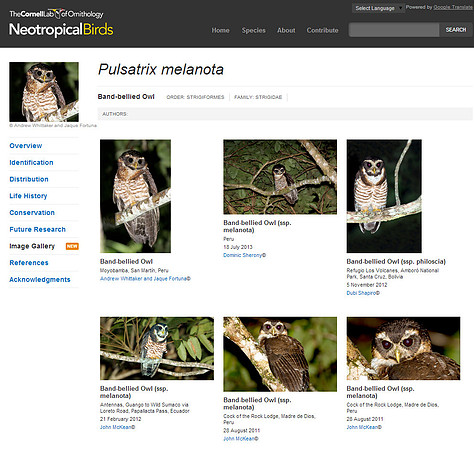The width and height of the screenshot is (474, 450).
Task: Click the Band-bellied Owl (ssp. philoscia) caption
Action: [x=396, y=262]
